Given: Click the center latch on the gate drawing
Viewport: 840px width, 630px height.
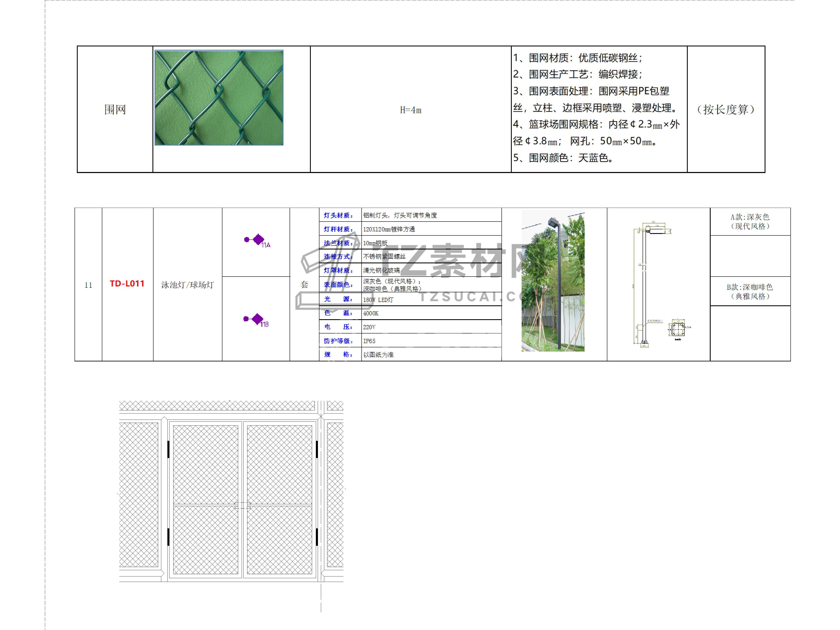Looking at the screenshot, I should (242, 505).
